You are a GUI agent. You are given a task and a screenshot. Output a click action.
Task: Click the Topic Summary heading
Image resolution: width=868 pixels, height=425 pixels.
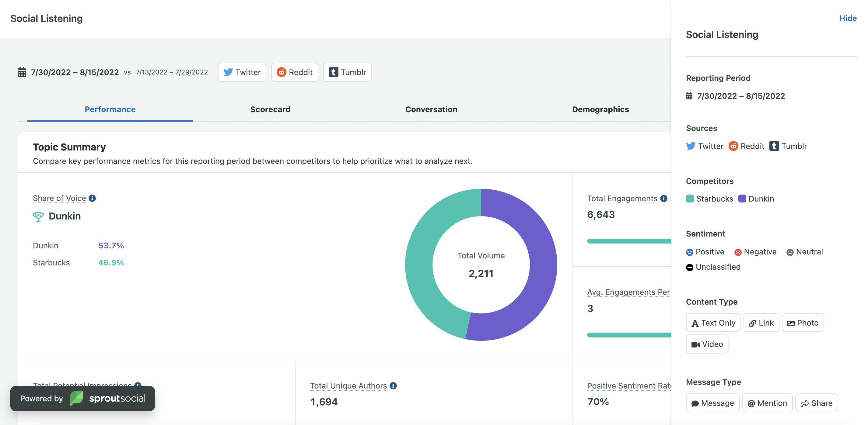[x=69, y=147]
